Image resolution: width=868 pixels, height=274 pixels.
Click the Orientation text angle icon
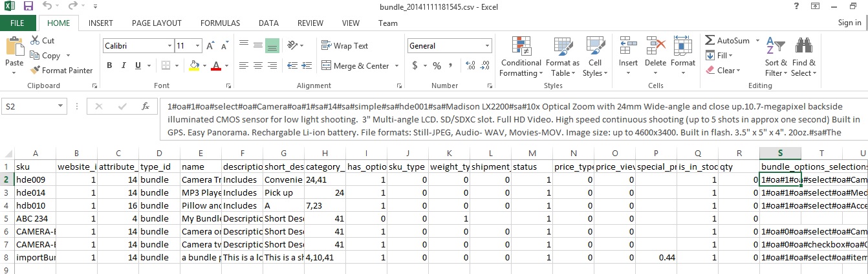292,45
